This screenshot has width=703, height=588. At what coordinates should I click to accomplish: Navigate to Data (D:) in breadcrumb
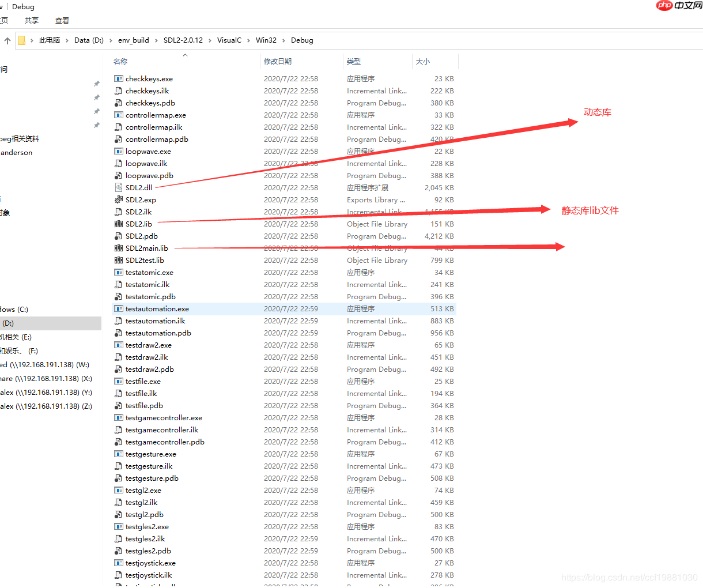pos(89,40)
